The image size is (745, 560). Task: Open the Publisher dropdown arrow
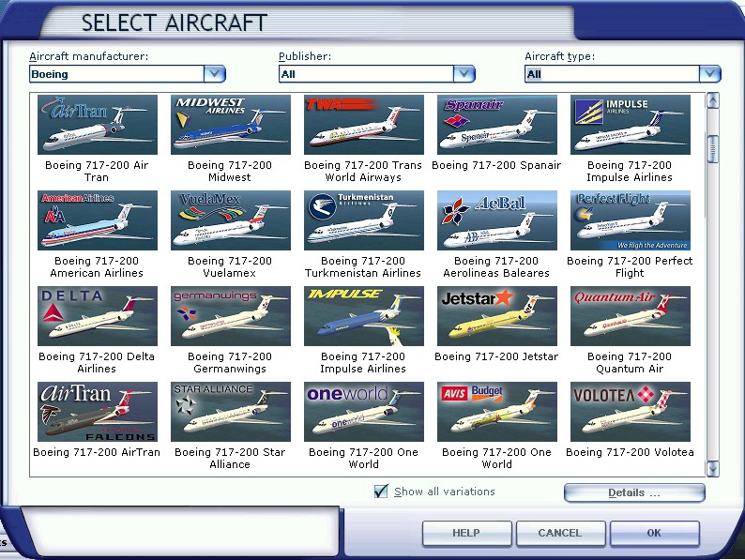[x=464, y=73]
